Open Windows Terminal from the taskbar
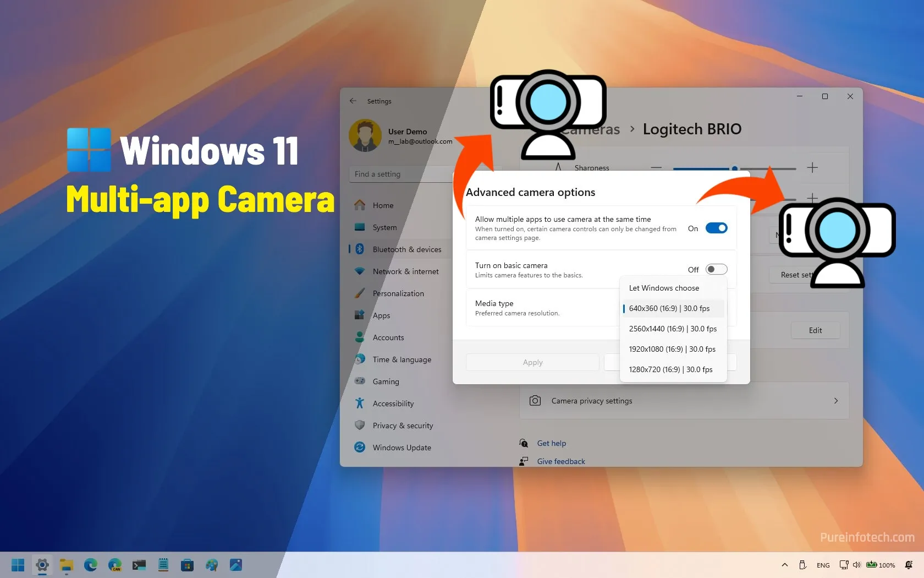This screenshot has width=924, height=578. [139, 565]
